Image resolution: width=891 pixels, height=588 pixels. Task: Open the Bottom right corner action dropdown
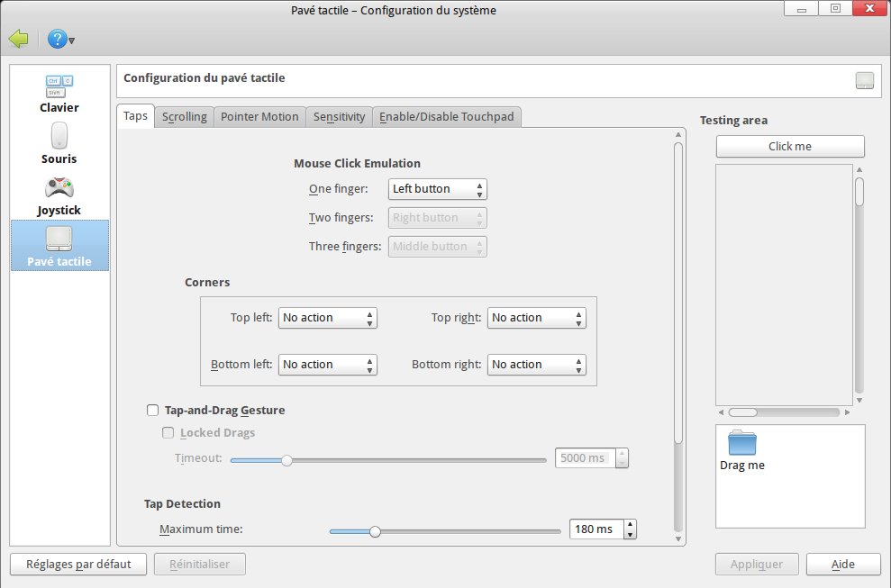point(536,365)
